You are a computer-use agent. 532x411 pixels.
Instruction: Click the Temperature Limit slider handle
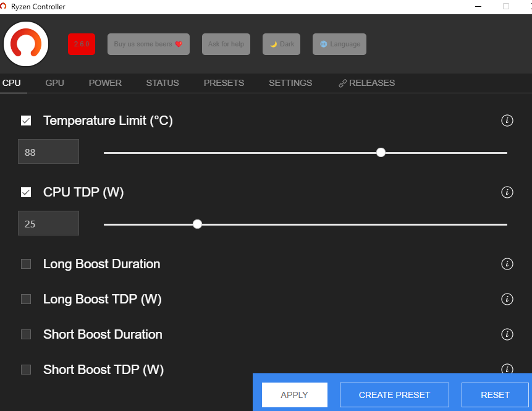coord(381,153)
